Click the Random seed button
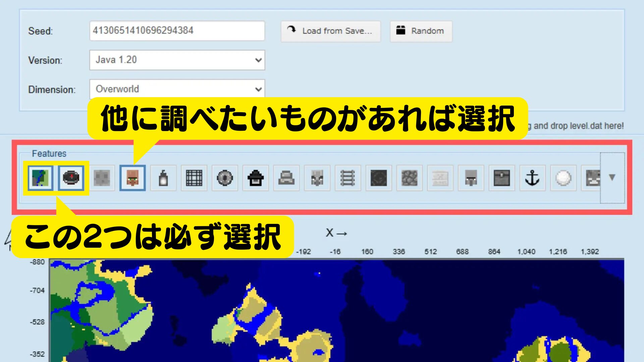Viewport: 644px width, 362px height. click(x=421, y=31)
